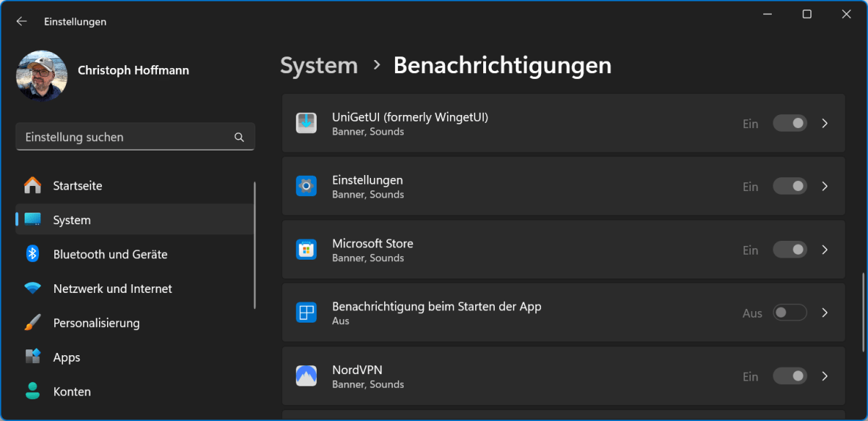Click the Wi-Fi network icon in sidebar
Image resolution: width=868 pixels, height=421 pixels.
33,289
